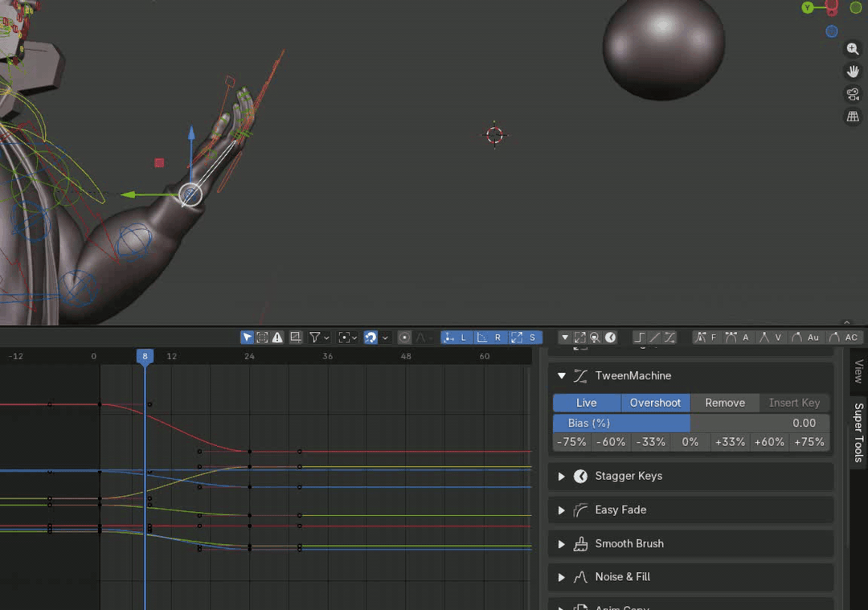The height and width of the screenshot is (610, 868).
Task: Collapse the TweenMachine panel
Action: coord(561,376)
